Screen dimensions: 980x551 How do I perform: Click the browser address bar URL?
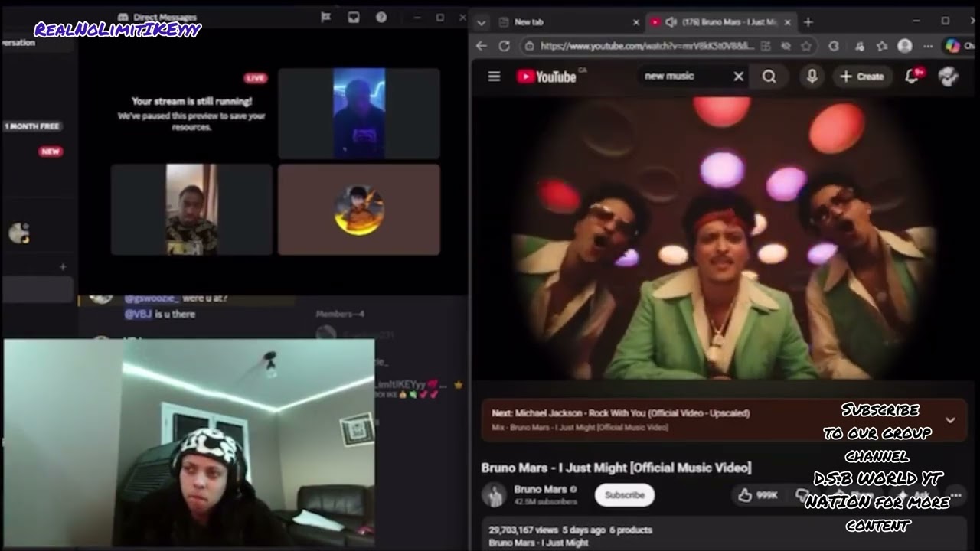pos(647,46)
